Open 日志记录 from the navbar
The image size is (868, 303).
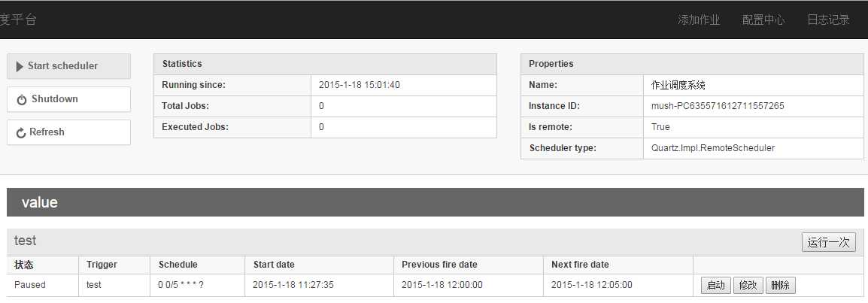pyautogui.click(x=828, y=20)
